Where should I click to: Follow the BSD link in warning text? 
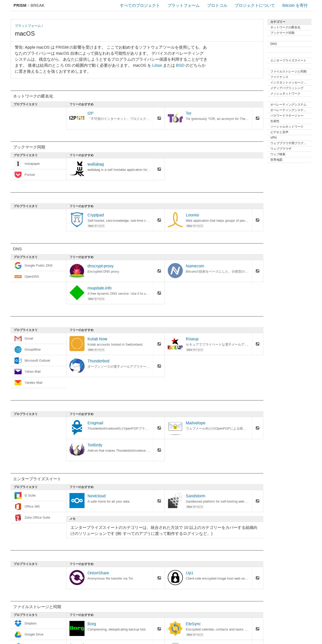click(x=180, y=65)
